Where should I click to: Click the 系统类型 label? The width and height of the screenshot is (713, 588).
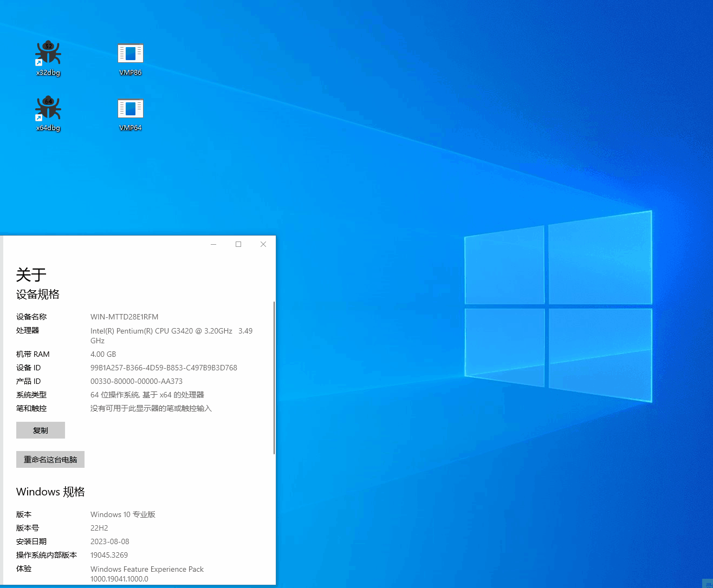click(x=31, y=395)
